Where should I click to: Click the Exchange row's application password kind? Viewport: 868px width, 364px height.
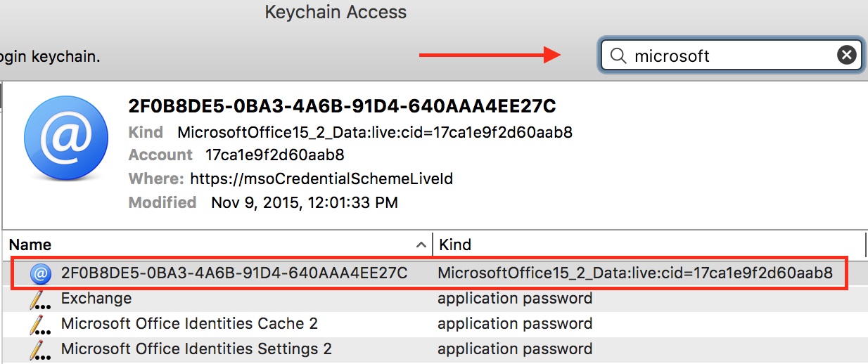(515, 299)
